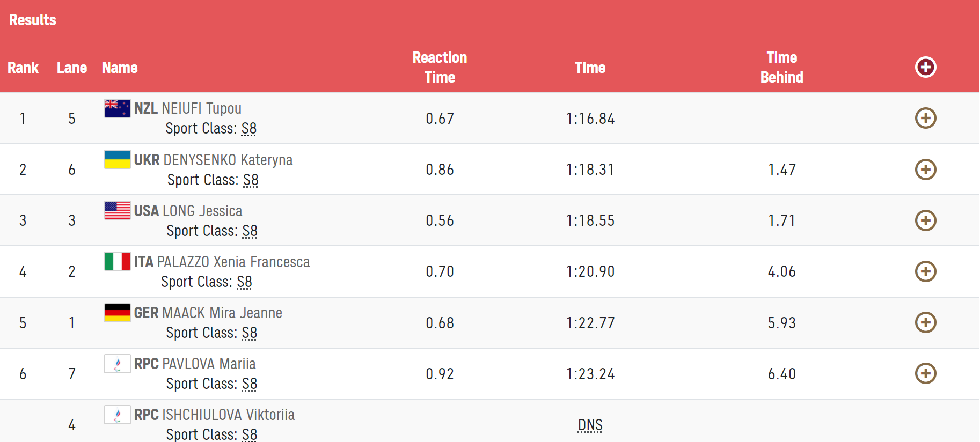The image size is (980, 442).
Task: Click the Time Behind column header
Action: (x=781, y=67)
